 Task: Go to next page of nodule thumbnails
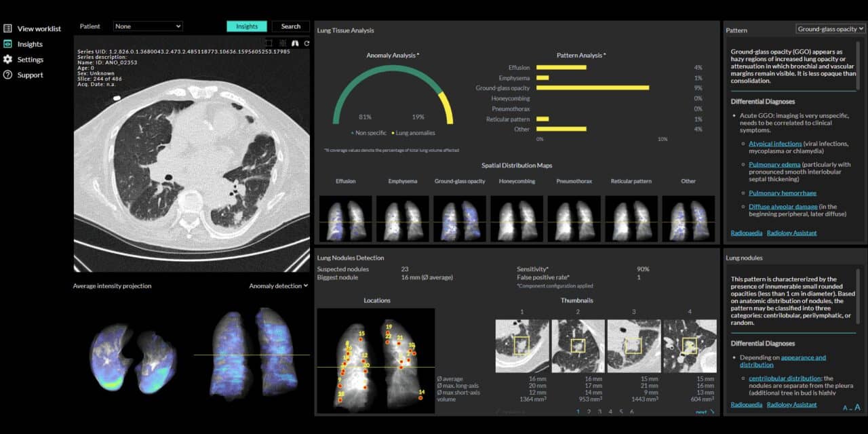pyautogui.click(x=704, y=412)
